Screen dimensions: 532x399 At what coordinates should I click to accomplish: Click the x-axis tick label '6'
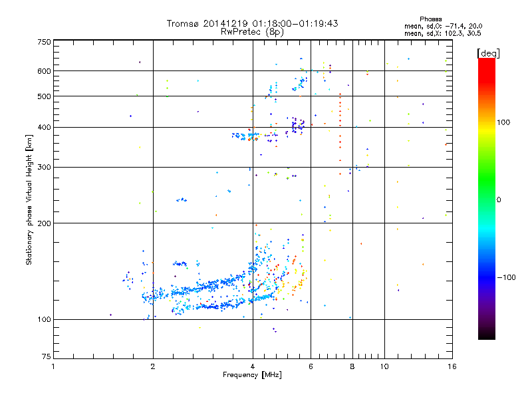point(311,366)
